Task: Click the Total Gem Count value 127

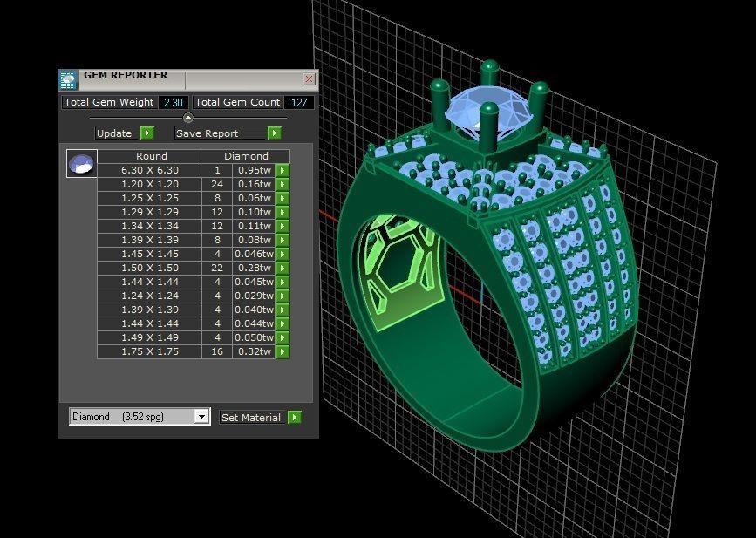Action: pos(299,102)
